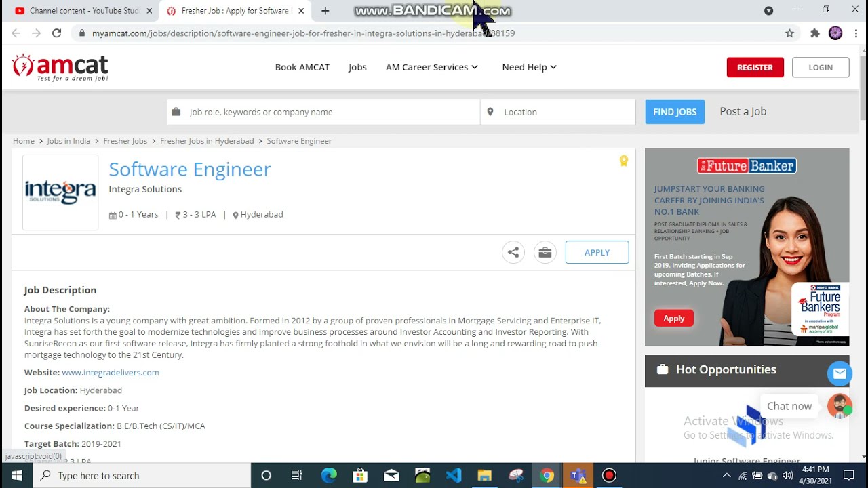Expand the Need Help menu
The width and height of the screenshot is (868, 488).
(x=529, y=67)
